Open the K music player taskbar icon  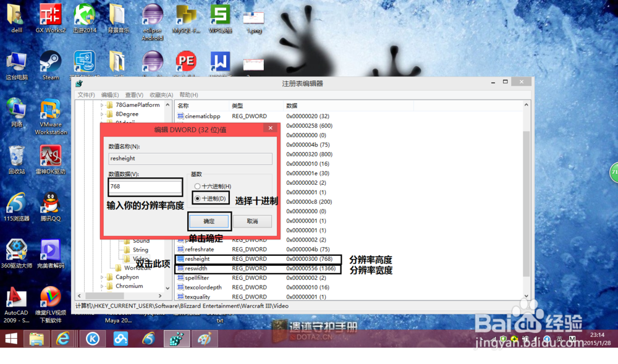coord(93,339)
